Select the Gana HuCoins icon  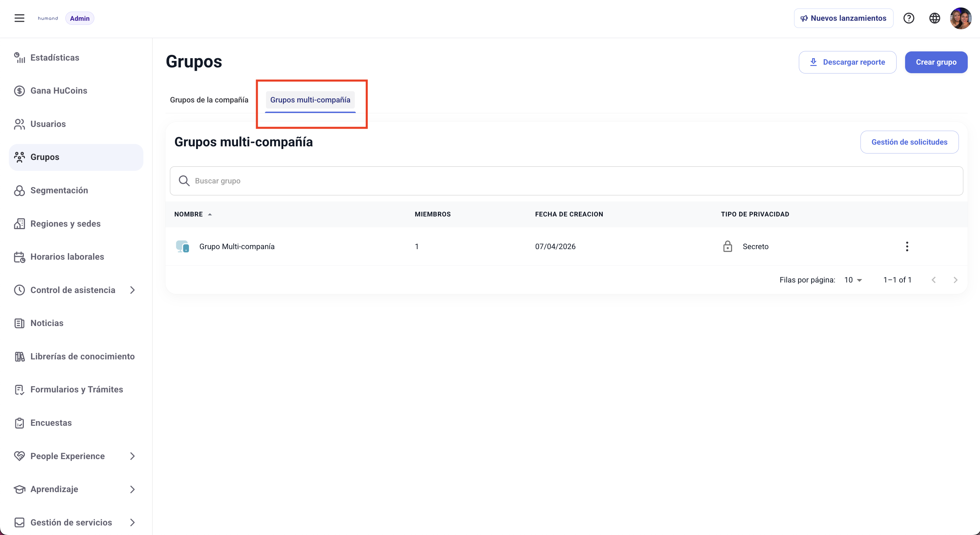pyautogui.click(x=20, y=91)
